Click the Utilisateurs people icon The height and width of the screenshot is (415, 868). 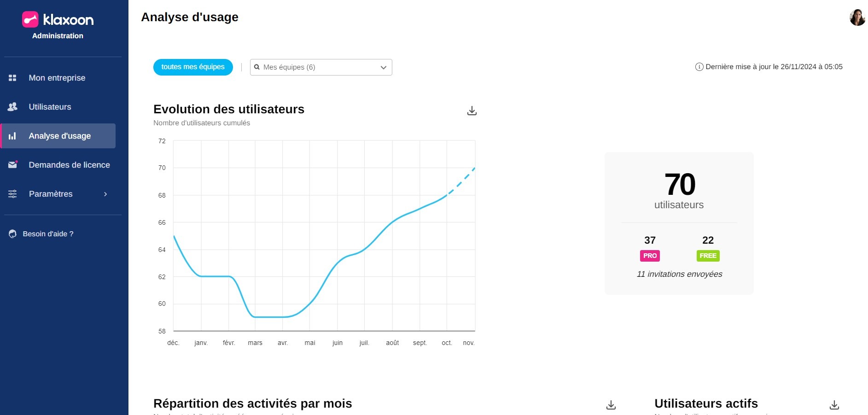[12, 107]
